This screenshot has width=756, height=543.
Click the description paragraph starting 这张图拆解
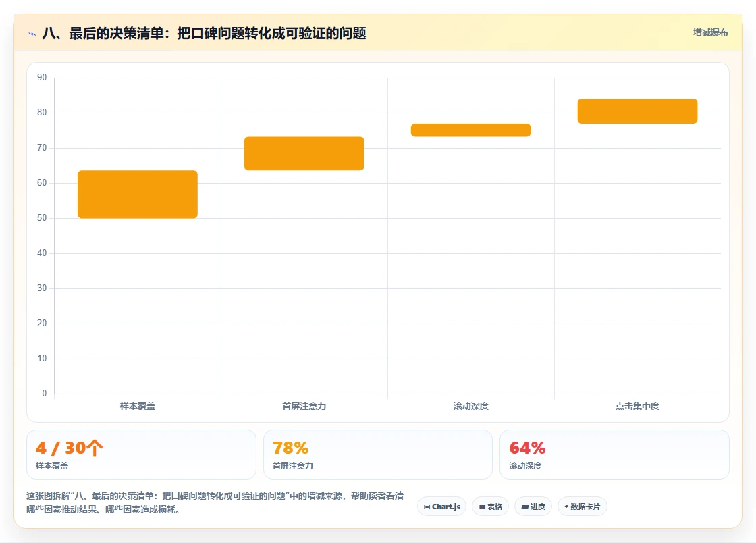pyautogui.click(x=215, y=502)
